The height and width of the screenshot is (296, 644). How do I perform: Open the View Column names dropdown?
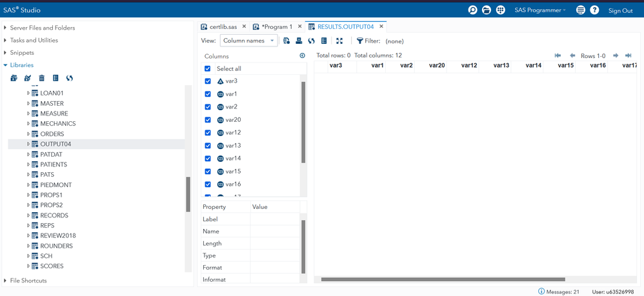tap(248, 41)
